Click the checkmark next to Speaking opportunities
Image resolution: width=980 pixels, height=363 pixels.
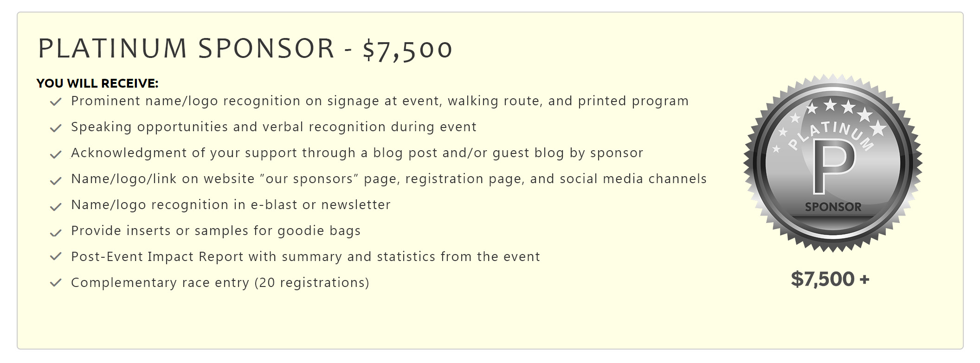pos(56,128)
